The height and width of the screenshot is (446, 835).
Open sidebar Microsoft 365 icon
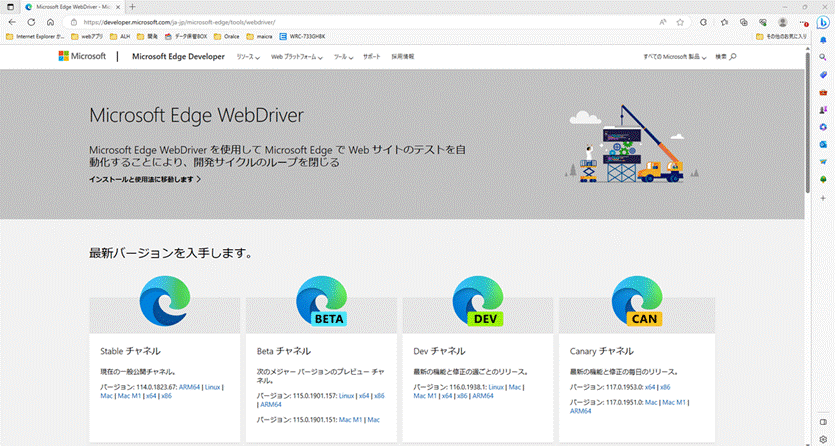click(823, 127)
